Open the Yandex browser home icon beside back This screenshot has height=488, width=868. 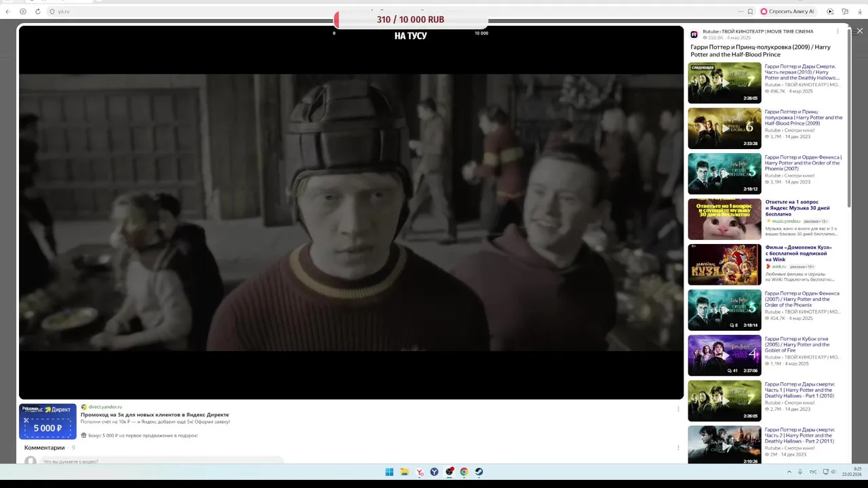23,12
